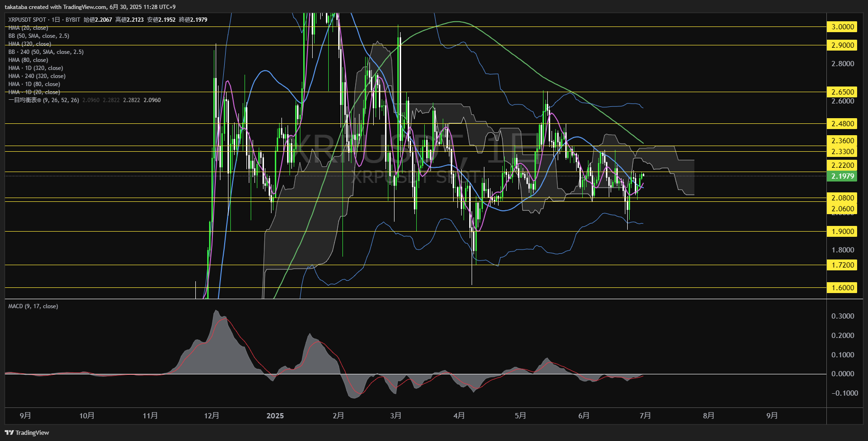Image resolution: width=868 pixels, height=441 pixels.
Task: Click the 1.7200 price level label
Action: (842, 265)
